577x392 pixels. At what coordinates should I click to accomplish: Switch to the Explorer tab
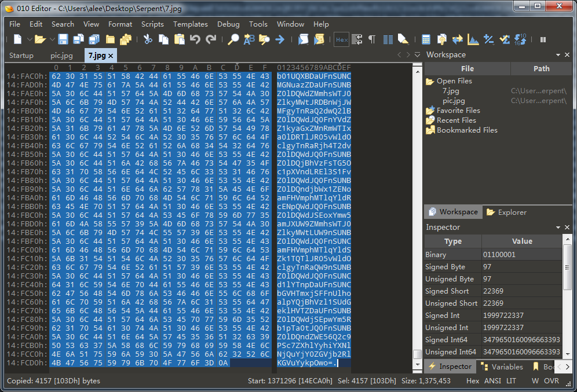coord(506,212)
